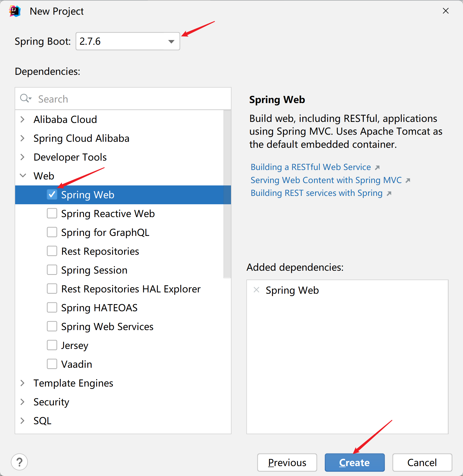463x476 pixels.
Task: Enable Spring Session dependency
Action: (52, 270)
